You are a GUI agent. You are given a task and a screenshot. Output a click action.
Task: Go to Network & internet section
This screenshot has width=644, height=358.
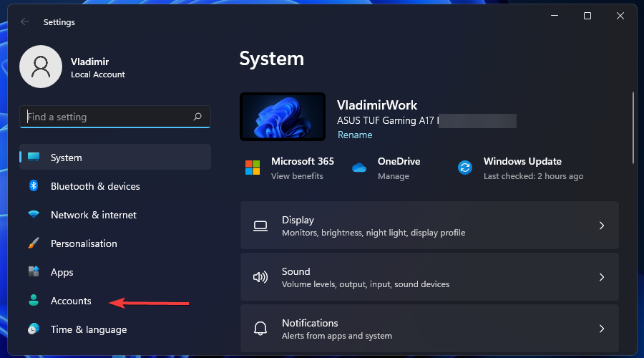click(115, 215)
